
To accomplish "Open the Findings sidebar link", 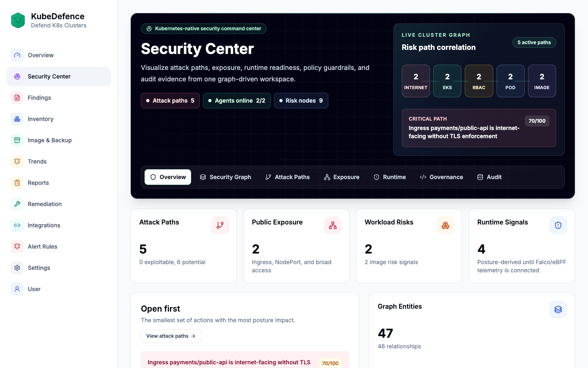I will pos(58,98).
